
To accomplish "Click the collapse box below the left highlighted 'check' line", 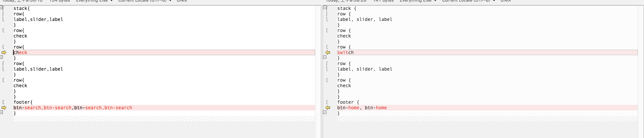I will 1,57.
